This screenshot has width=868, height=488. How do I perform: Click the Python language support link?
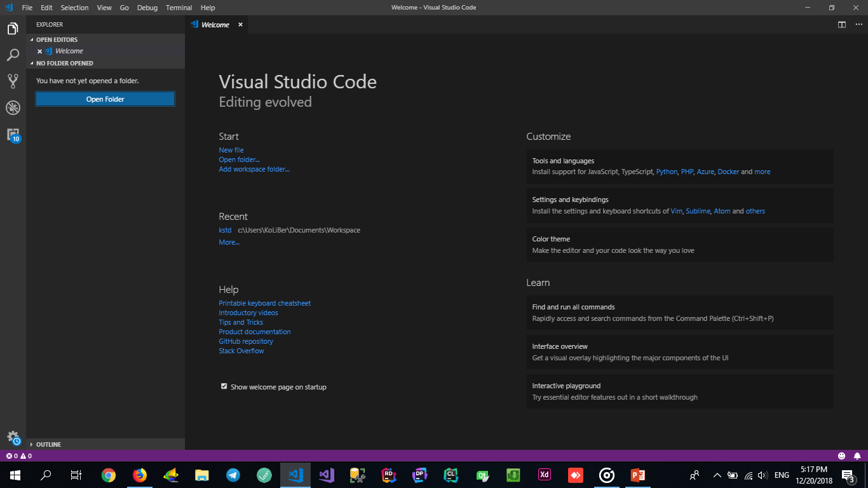pyautogui.click(x=667, y=172)
